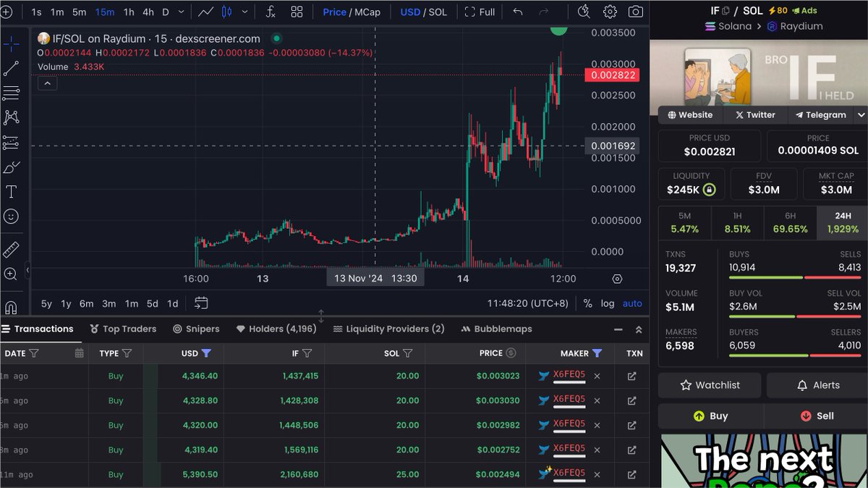The width and height of the screenshot is (868, 488).
Task: Filter transactions by DATE
Action: click(34, 353)
